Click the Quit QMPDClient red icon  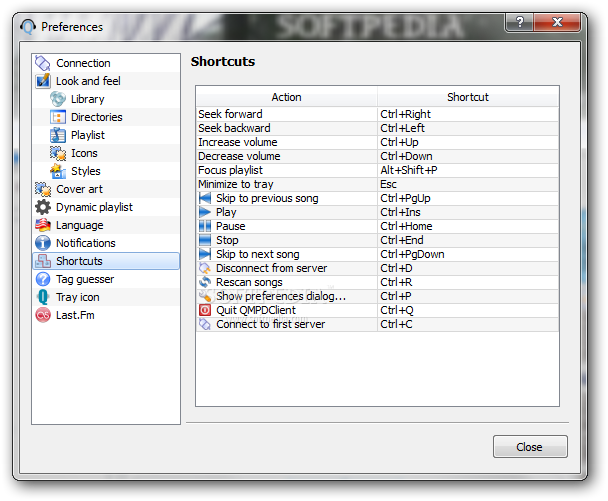tap(205, 310)
